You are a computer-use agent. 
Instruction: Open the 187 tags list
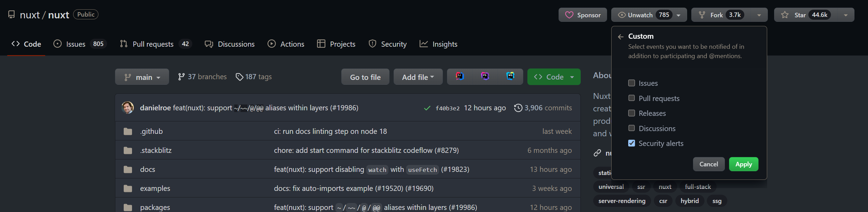254,77
